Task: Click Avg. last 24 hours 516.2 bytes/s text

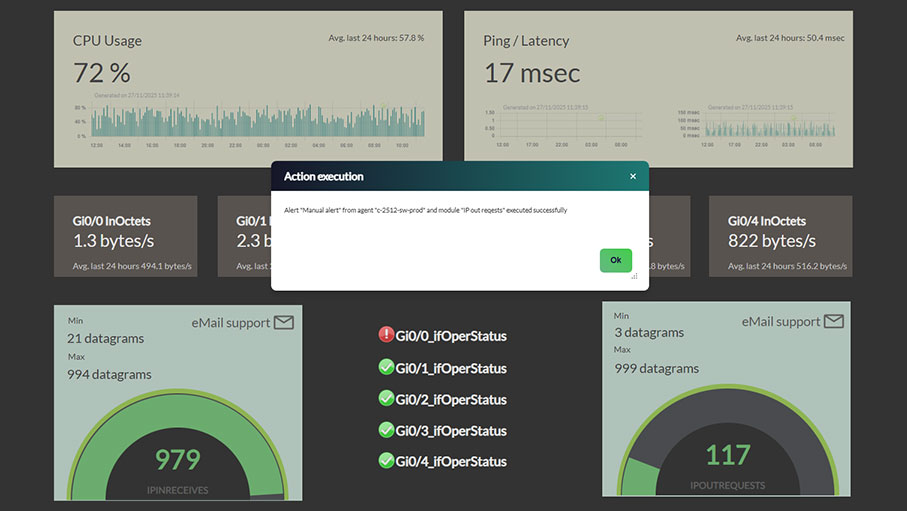Action: [x=787, y=266]
